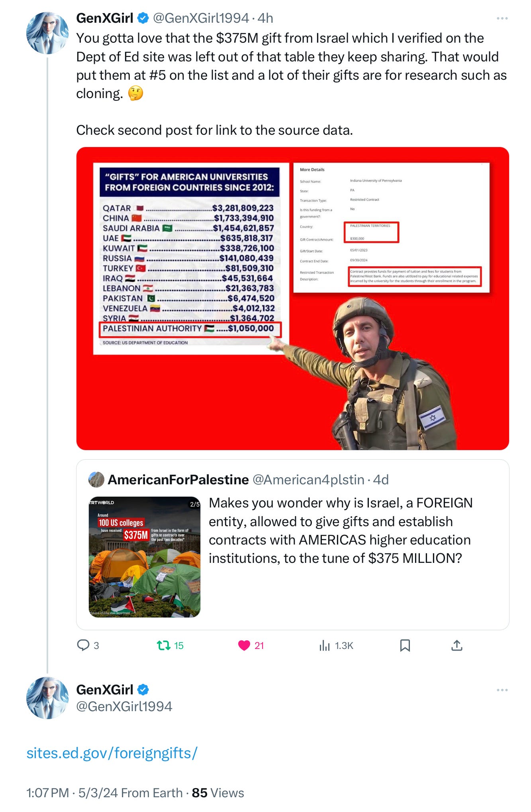Open AmericanForPalestine's small profile avatar

click(x=96, y=480)
